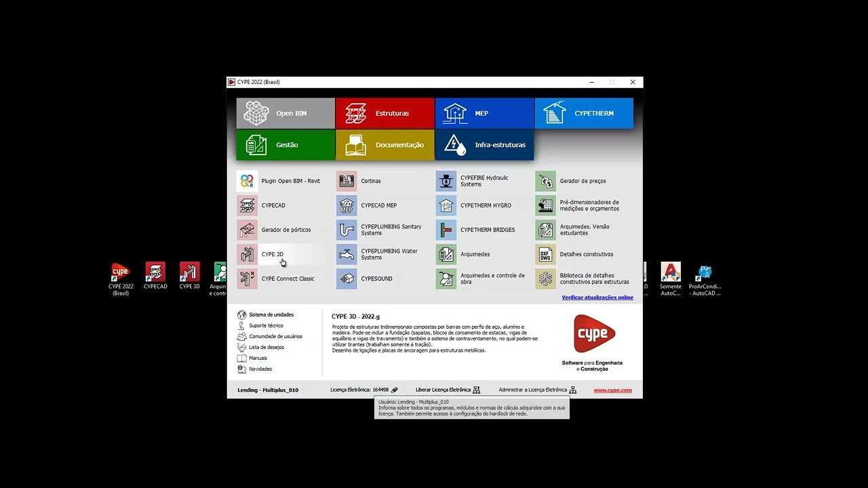Click Licença Eletrônica 164498 button
The height and width of the screenshot is (488, 868).
click(364, 390)
